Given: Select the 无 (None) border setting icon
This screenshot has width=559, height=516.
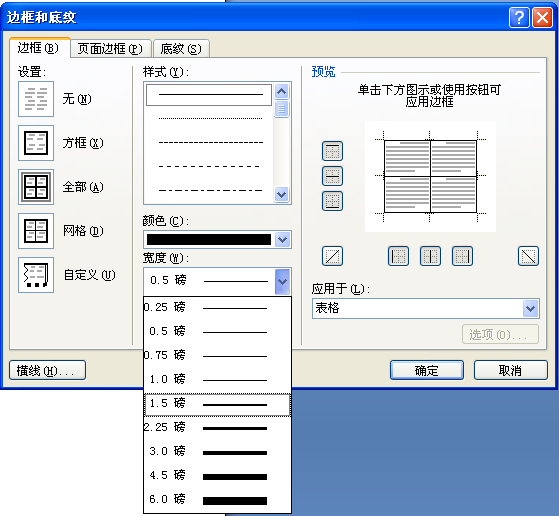Looking at the screenshot, I should pos(36,99).
